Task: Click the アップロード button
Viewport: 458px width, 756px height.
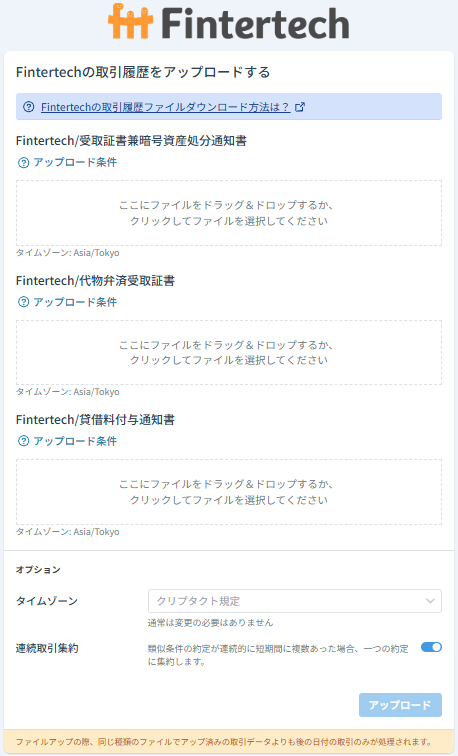Action: click(400, 705)
